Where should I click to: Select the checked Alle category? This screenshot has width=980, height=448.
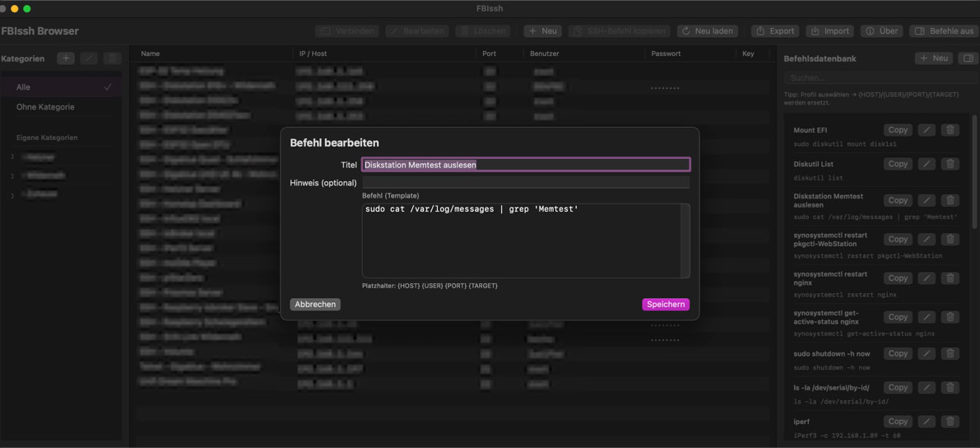point(63,87)
